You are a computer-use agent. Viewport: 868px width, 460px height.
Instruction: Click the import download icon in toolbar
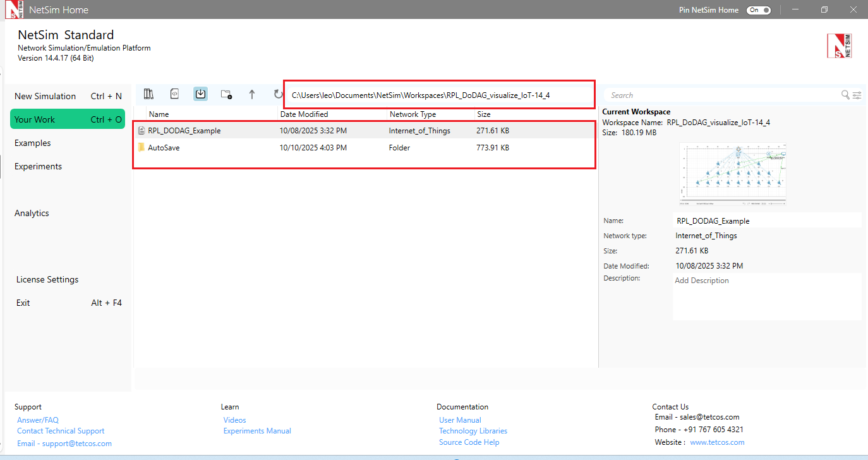click(200, 94)
